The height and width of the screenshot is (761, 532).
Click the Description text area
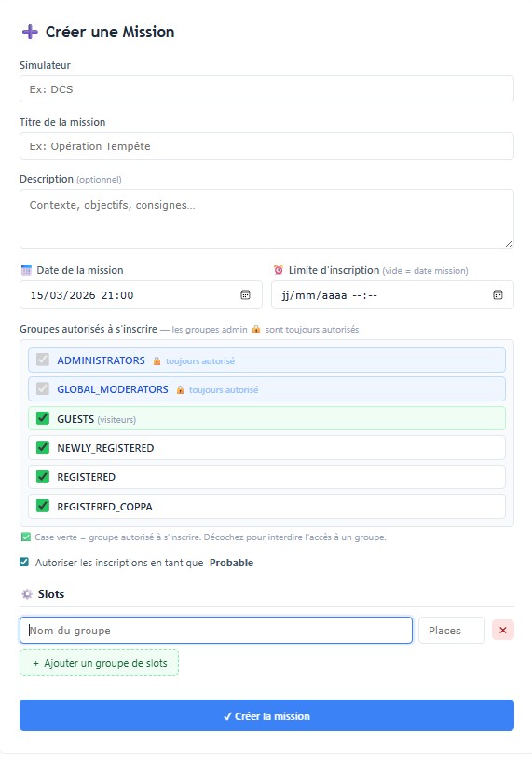point(266,219)
